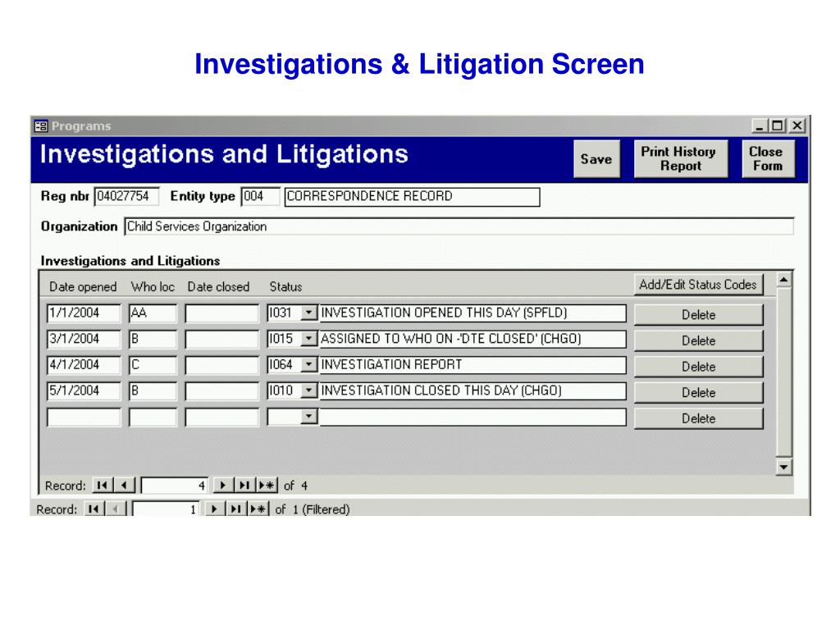
Task: Click Date opened field 4/1/2004
Action: tap(84, 365)
